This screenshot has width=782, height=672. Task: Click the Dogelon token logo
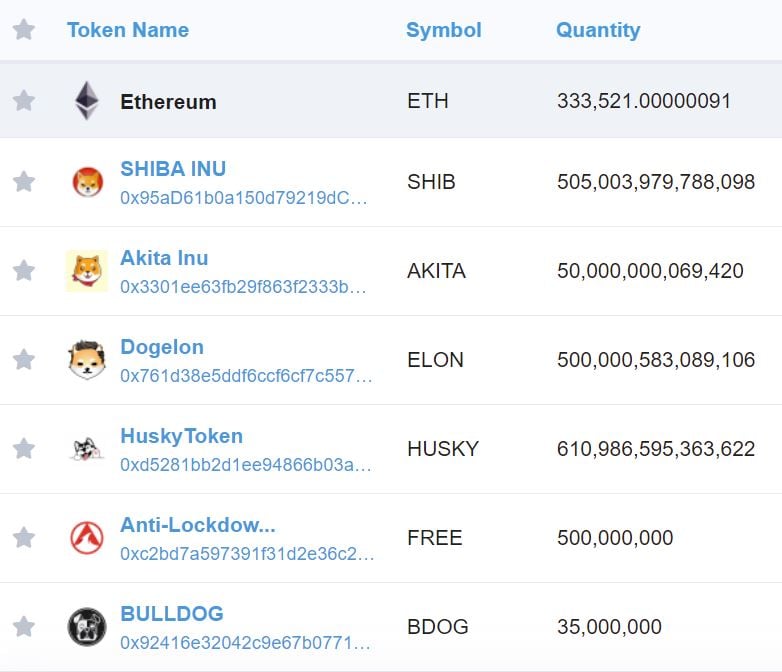87,360
